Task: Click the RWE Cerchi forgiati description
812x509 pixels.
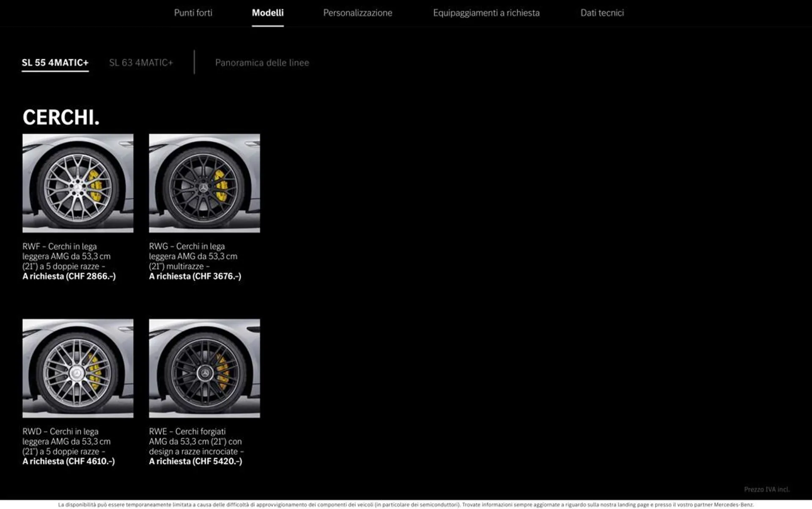Action: click(x=196, y=441)
